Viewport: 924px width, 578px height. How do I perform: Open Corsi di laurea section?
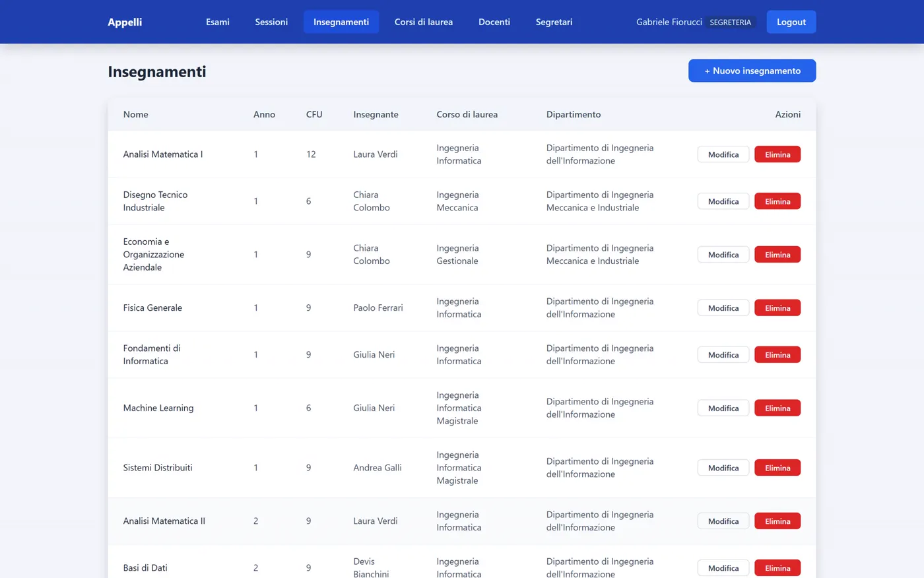click(x=424, y=22)
